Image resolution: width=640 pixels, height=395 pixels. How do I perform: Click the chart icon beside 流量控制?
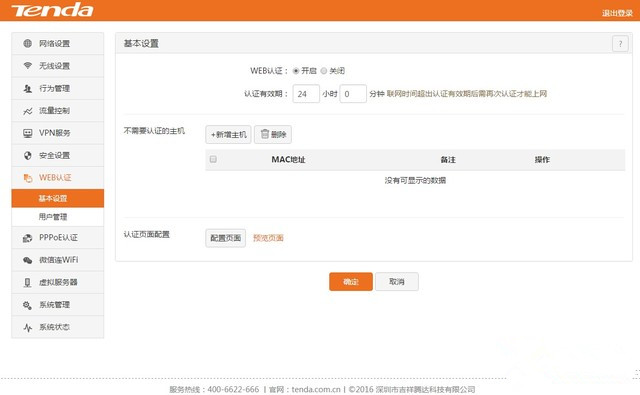click(x=27, y=111)
